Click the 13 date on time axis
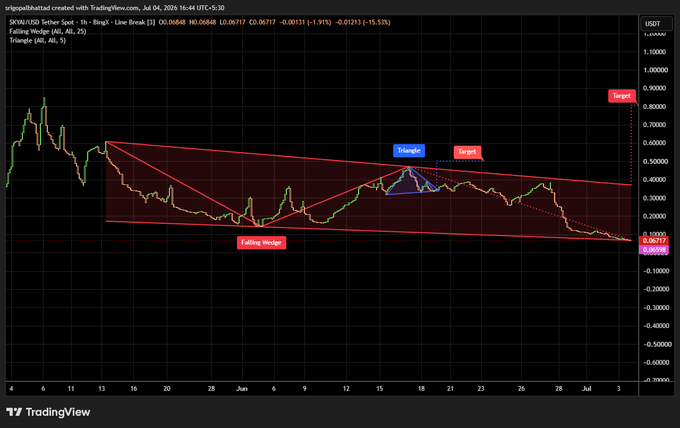Image resolution: width=680 pixels, height=428 pixels. click(101, 389)
